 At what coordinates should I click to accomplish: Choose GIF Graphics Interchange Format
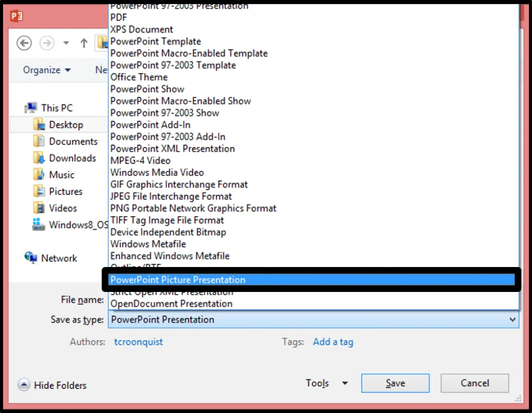tap(313, 184)
